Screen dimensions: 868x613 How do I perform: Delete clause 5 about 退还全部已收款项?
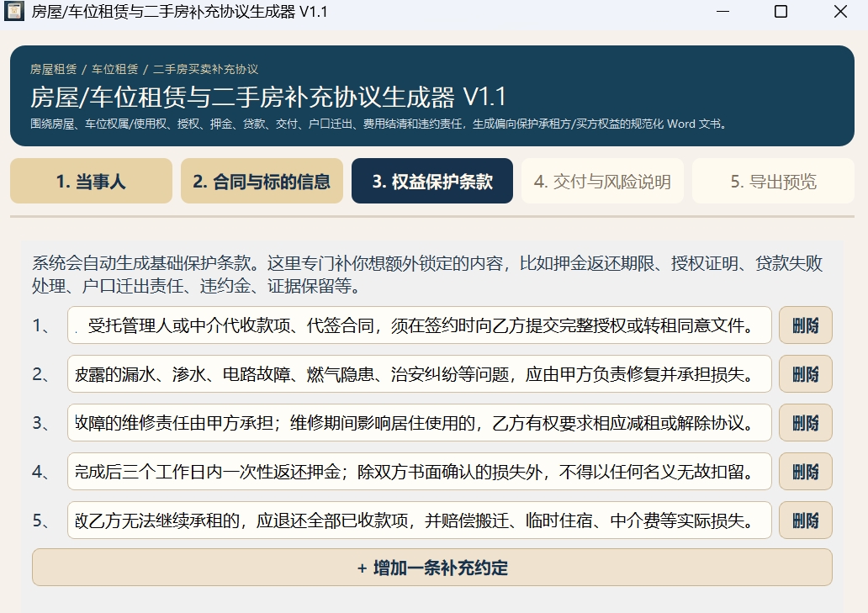coord(806,520)
